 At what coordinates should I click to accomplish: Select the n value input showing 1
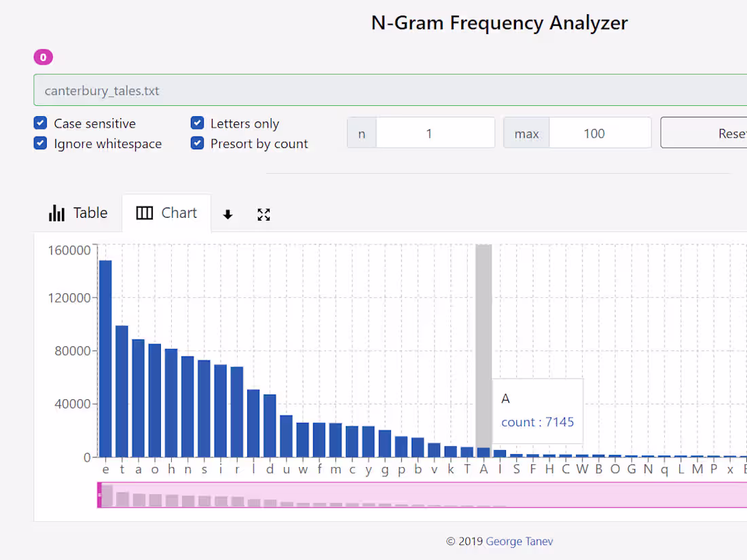pos(435,132)
